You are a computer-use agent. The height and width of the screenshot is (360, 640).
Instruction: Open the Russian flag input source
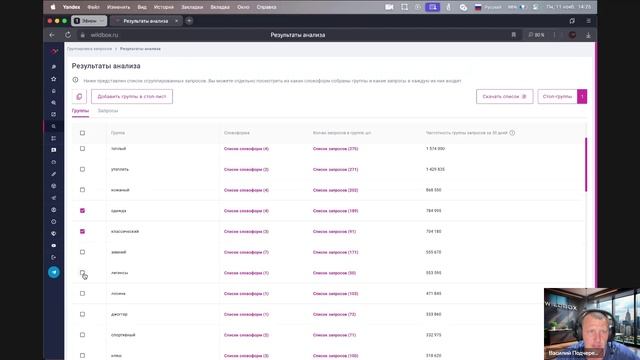(478, 7)
